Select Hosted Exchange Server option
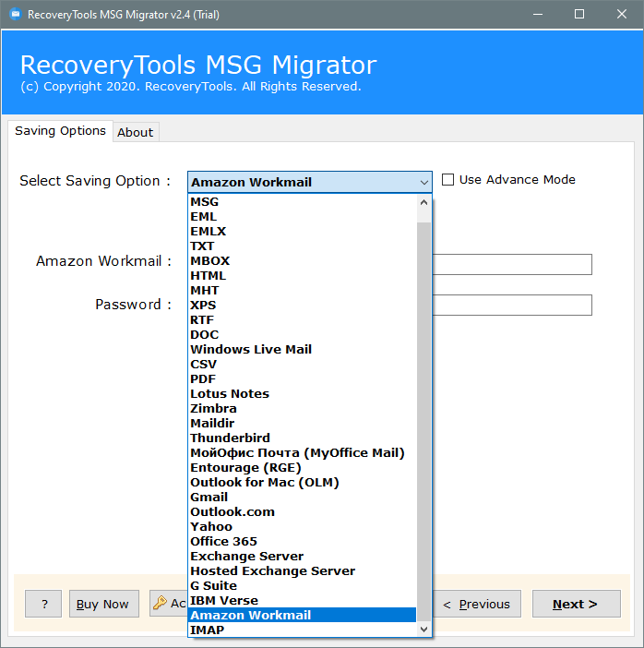The height and width of the screenshot is (648, 644). (x=303, y=570)
